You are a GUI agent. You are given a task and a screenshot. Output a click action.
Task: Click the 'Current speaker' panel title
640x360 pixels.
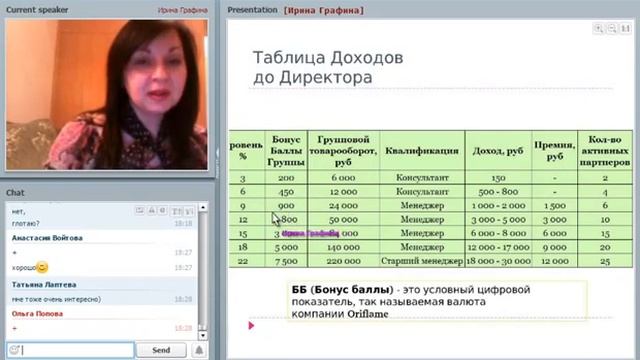point(37,10)
